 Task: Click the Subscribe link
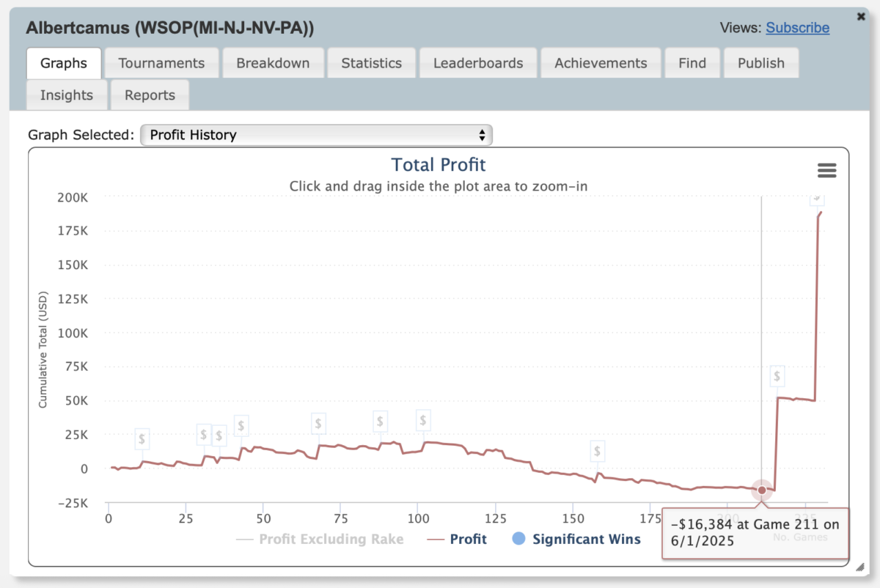(798, 28)
